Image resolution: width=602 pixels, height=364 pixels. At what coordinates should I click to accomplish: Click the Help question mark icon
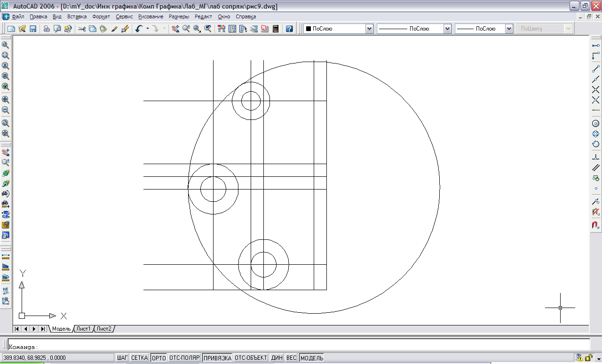289,29
